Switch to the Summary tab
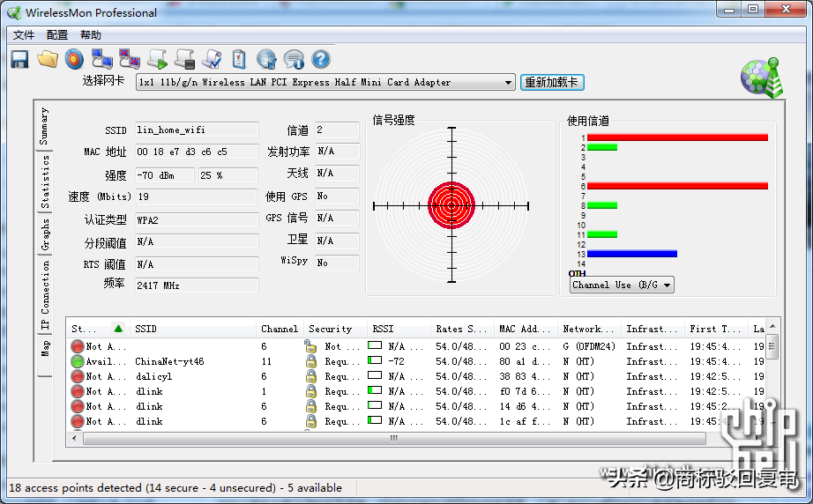Viewport: 813px width, 504px height. 45,126
